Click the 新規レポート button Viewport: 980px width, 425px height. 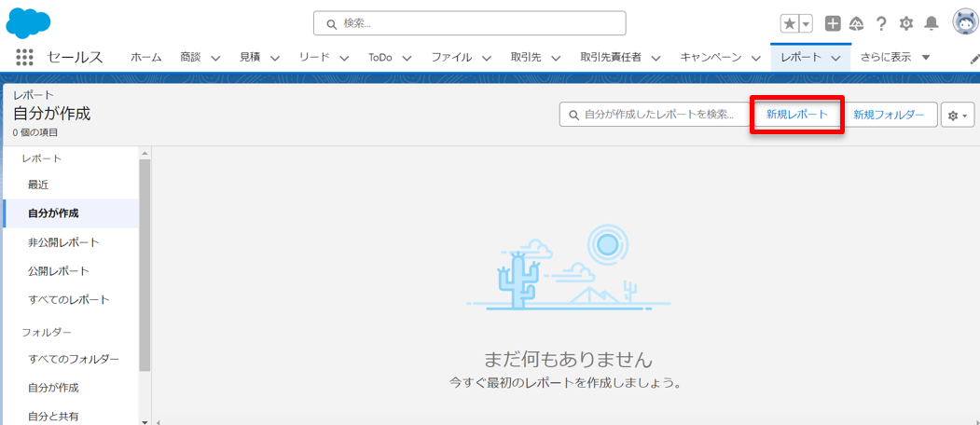click(797, 115)
